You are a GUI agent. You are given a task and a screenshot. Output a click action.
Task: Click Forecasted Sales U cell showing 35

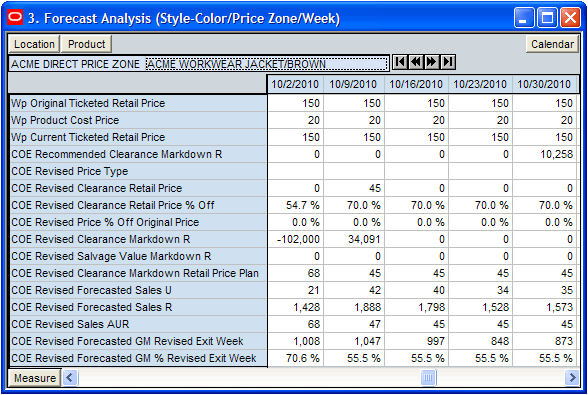pos(544,290)
